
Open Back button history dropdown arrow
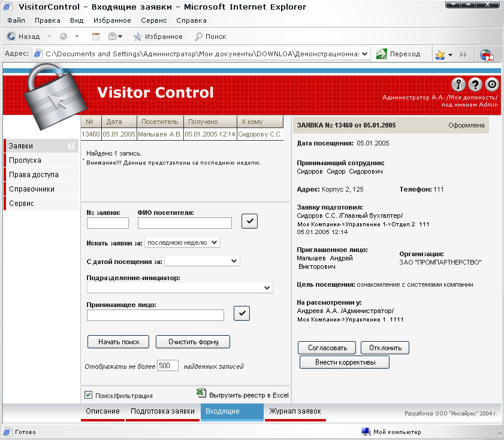coord(50,37)
